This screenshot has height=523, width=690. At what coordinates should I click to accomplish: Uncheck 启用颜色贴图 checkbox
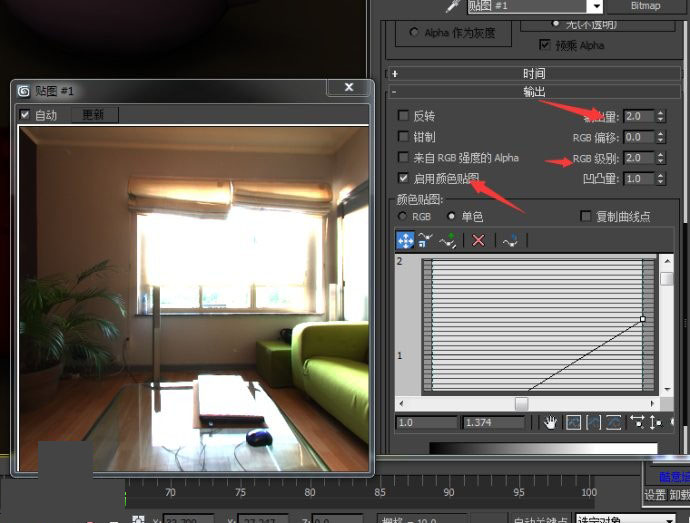pyautogui.click(x=403, y=178)
